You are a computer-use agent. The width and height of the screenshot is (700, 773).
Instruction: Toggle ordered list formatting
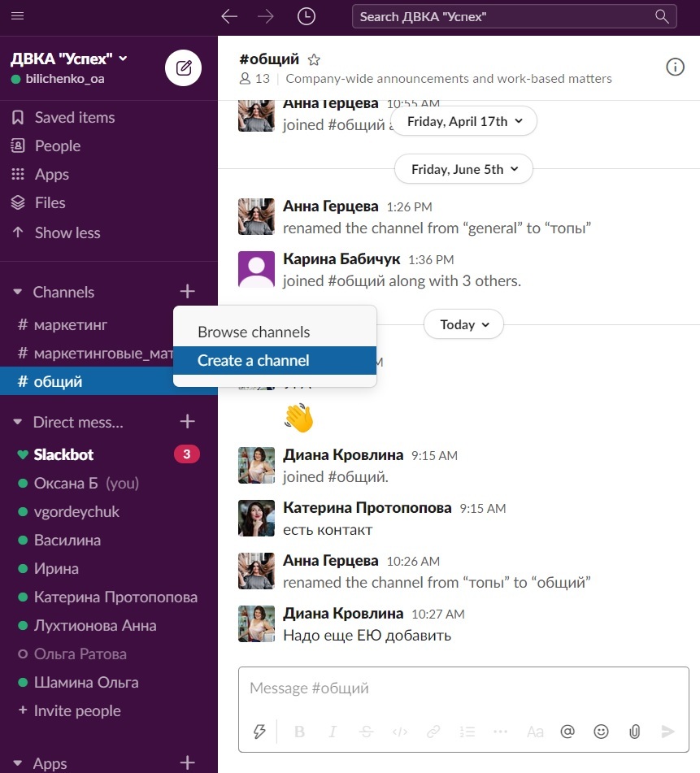[x=467, y=732]
